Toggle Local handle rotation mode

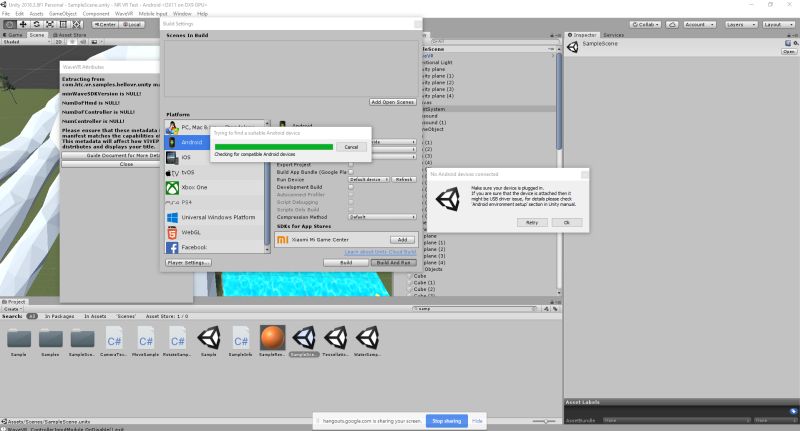pyautogui.click(x=132, y=24)
